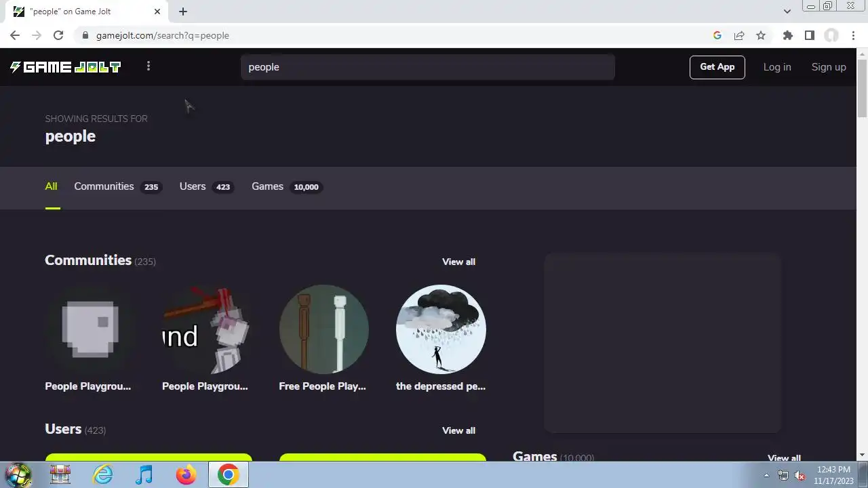Select the All results tab
The image size is (868, 488).
click(x=51, y=186)
